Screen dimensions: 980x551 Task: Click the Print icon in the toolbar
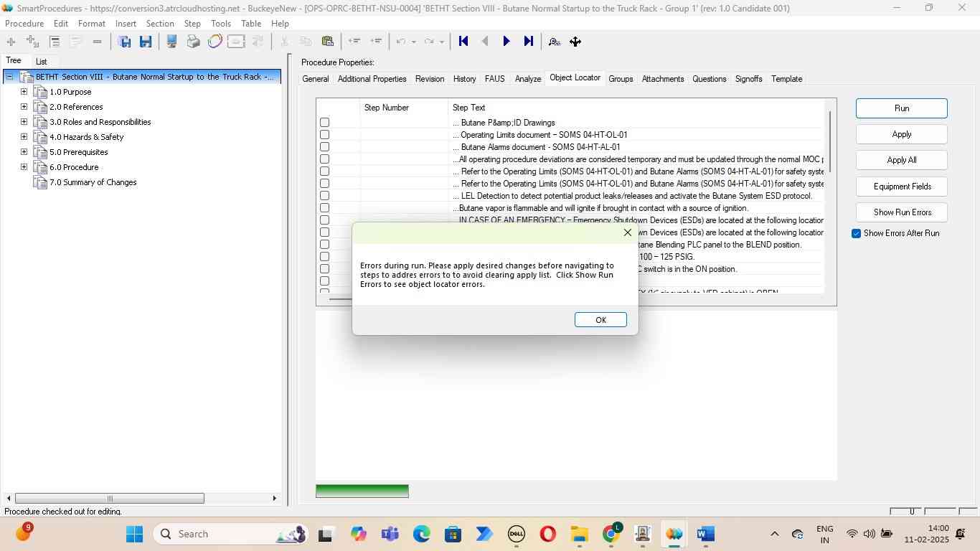pos(193,42)
